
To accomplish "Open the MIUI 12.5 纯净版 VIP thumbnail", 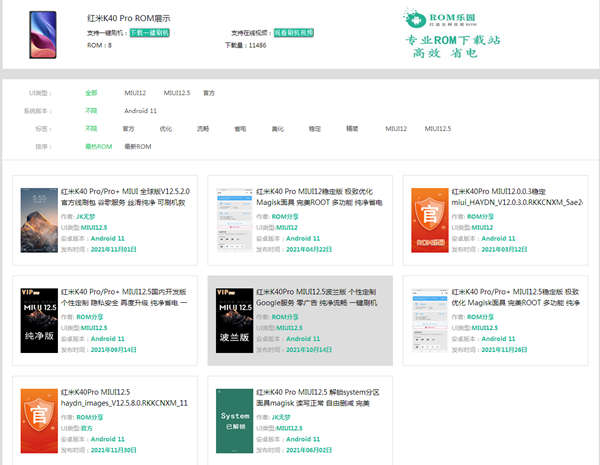I will tap(39, 322).
